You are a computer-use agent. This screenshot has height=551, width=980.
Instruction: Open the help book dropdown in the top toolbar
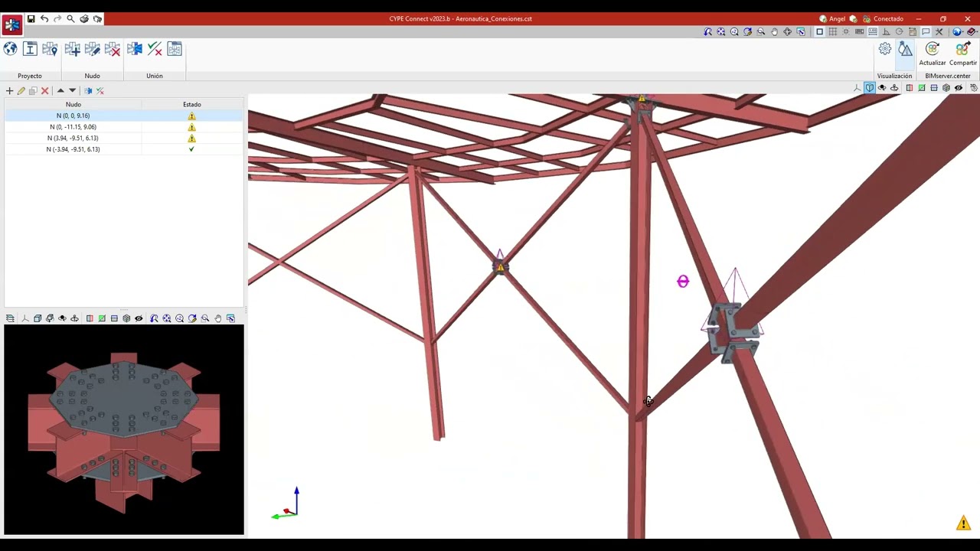coord(972,31)
